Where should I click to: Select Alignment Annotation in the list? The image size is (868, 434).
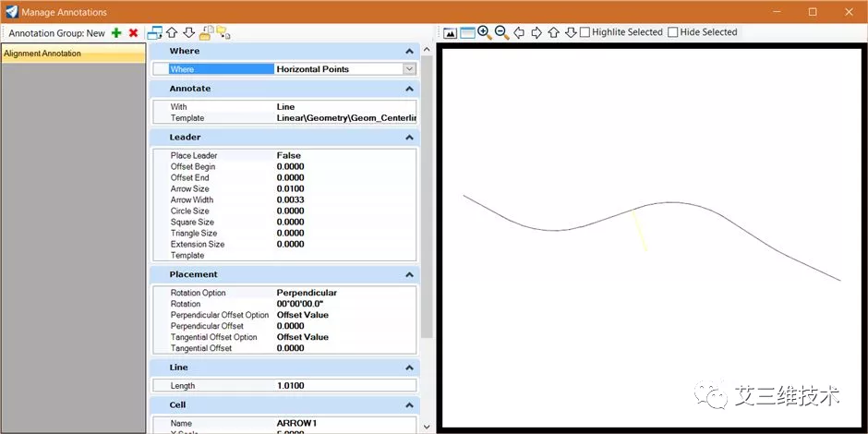pos(74,54)
